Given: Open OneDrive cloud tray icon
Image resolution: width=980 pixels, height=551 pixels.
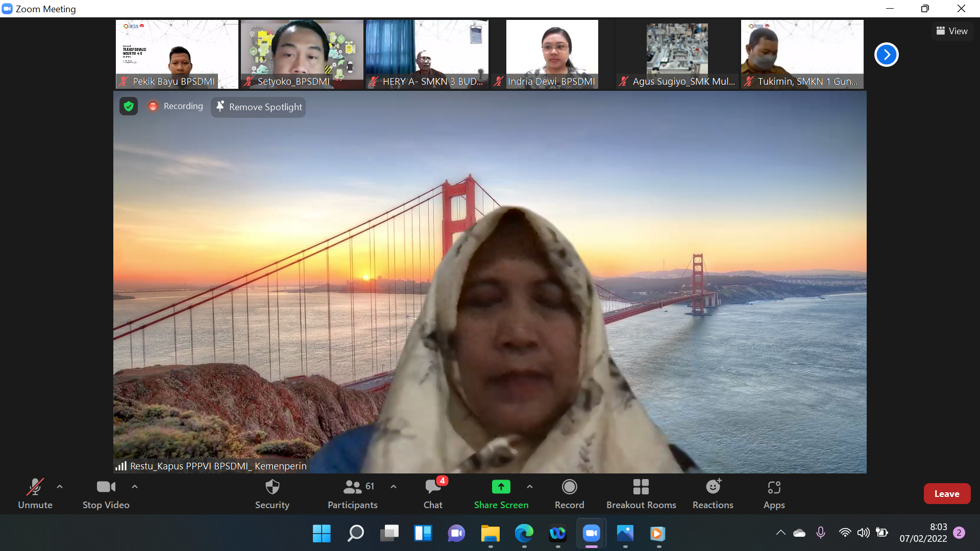Looking at the screenshot, I should [799, 533].
